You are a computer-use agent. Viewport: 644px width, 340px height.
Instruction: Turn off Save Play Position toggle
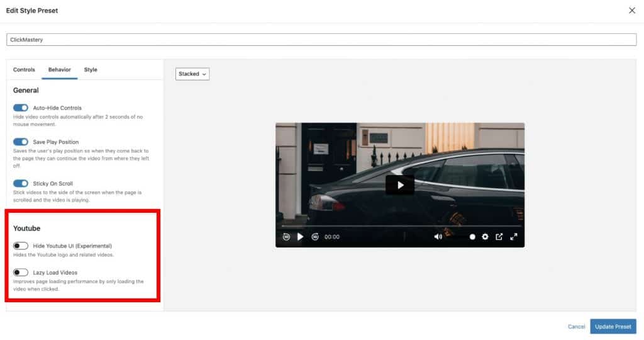21,142
